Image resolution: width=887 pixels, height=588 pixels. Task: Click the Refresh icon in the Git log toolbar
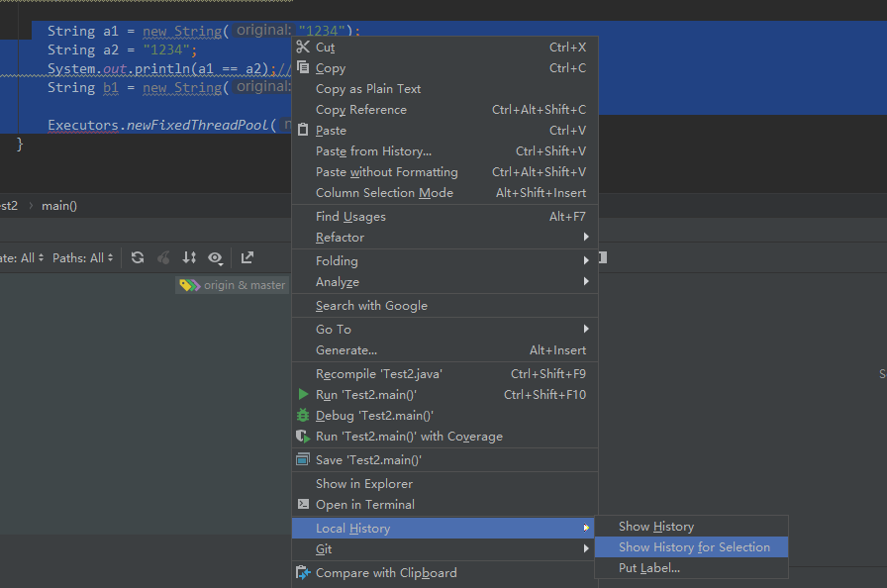point(138,257)
